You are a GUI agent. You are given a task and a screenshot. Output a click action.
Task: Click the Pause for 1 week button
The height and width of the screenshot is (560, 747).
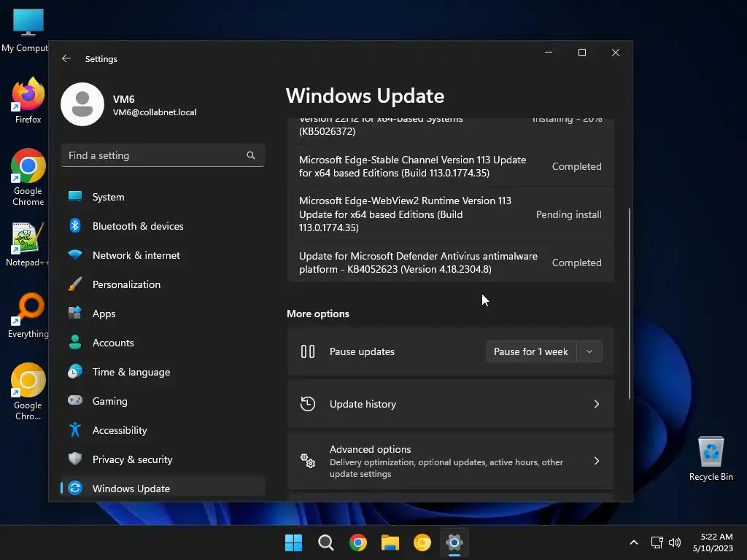531,351
